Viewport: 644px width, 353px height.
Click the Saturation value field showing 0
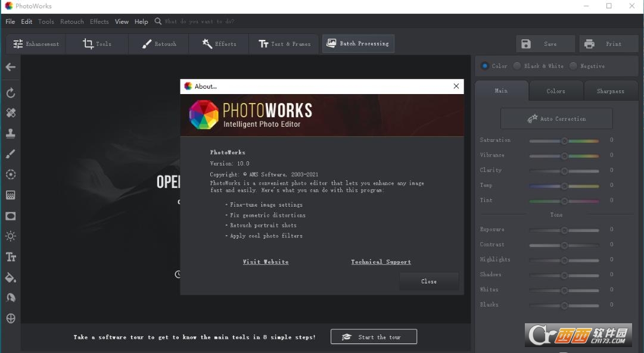(x=612, y=140)
